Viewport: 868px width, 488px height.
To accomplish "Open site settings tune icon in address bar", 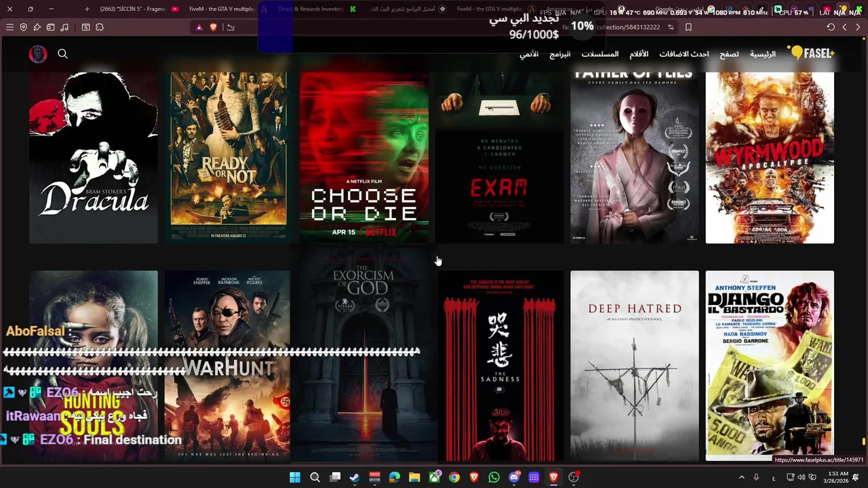I will coord(671,27).
